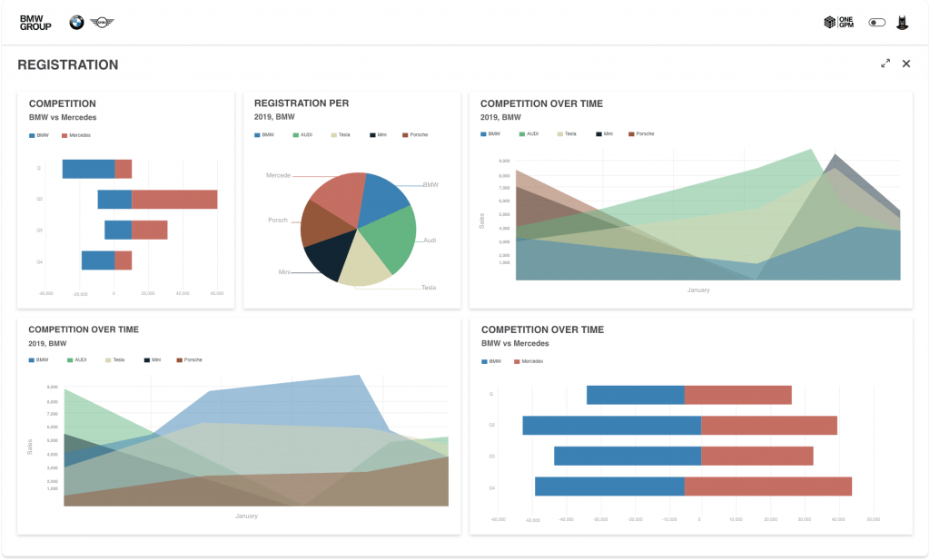Pick Q1 Mercedes bar in Competition Over Time bar chart
The height and width of the screenshot is (560, 930).
coord(737,395)
